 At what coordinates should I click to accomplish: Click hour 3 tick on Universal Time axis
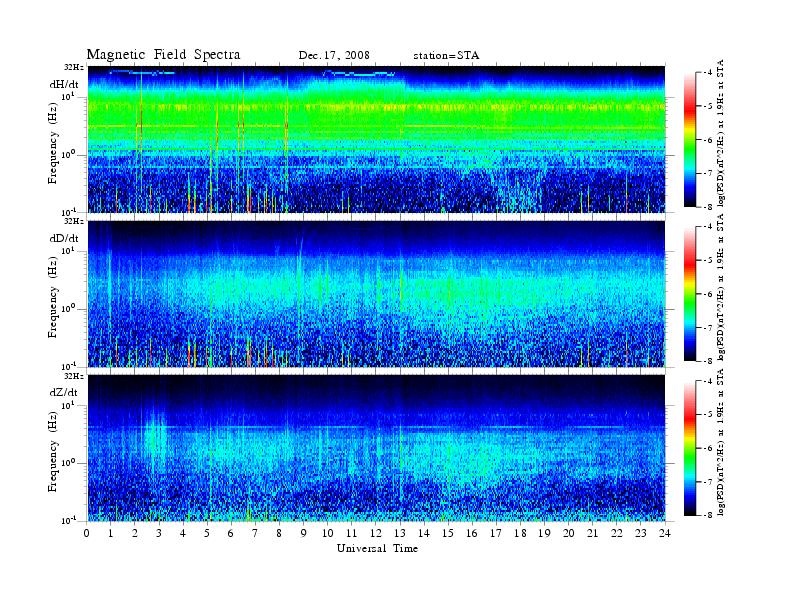pos(159,533)
